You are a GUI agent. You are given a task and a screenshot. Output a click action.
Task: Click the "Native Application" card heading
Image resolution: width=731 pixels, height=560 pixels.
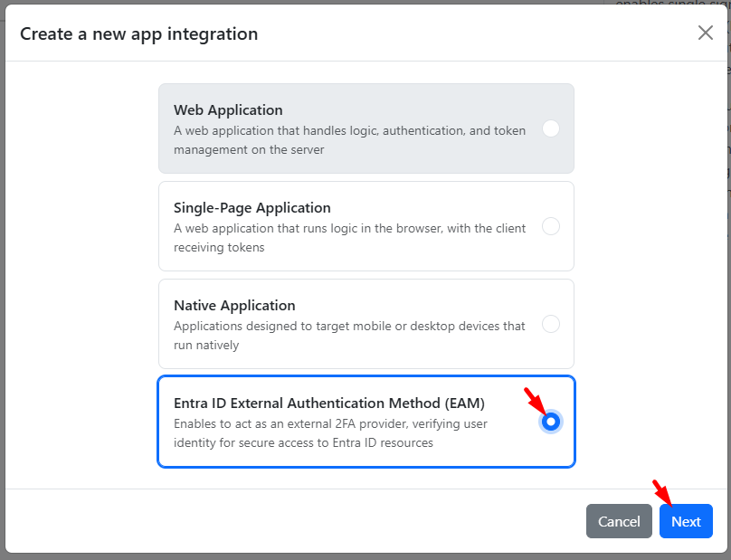coord(234,306)
